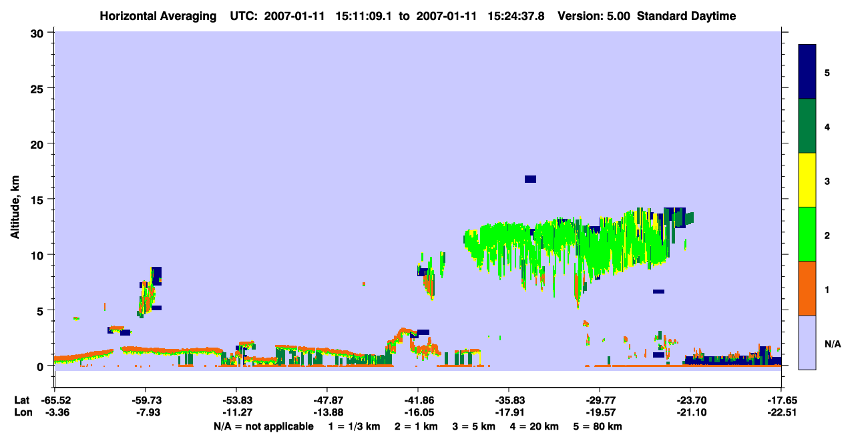Click the "Lon" row label
Image resolution: width=868 pixels, height=445 pixels.
click(22, 412)
